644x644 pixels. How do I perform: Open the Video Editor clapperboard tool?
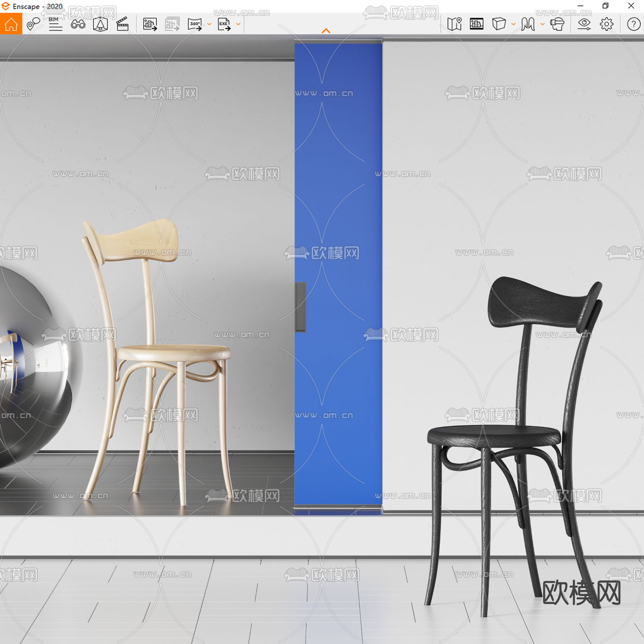pyautogui.click(x=122, y=24)
